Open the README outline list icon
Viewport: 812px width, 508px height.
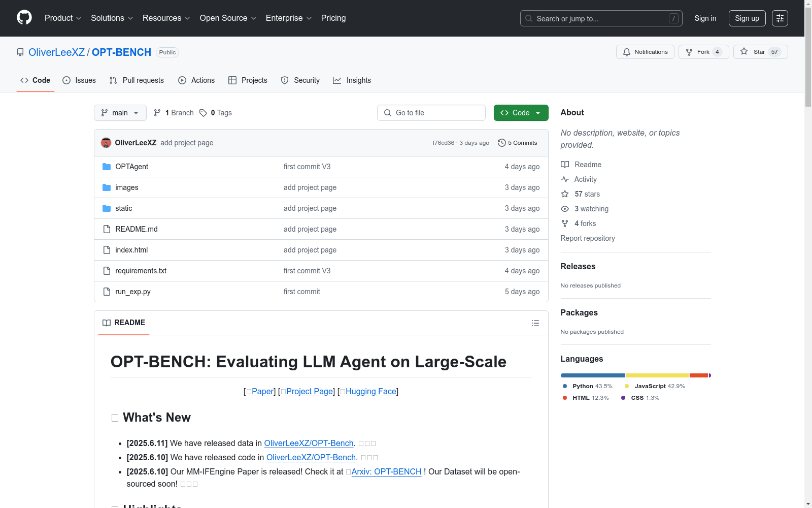535,323
